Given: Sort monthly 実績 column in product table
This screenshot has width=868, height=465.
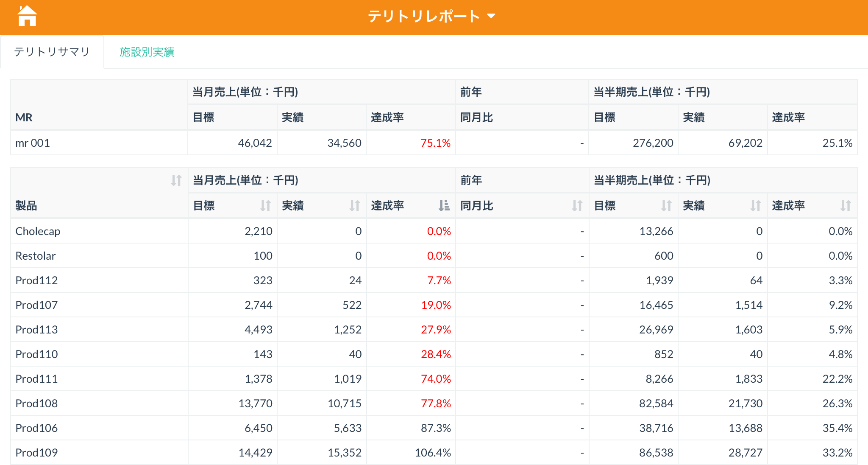Looking at the screenshot, I should click(x=354, y=206).
